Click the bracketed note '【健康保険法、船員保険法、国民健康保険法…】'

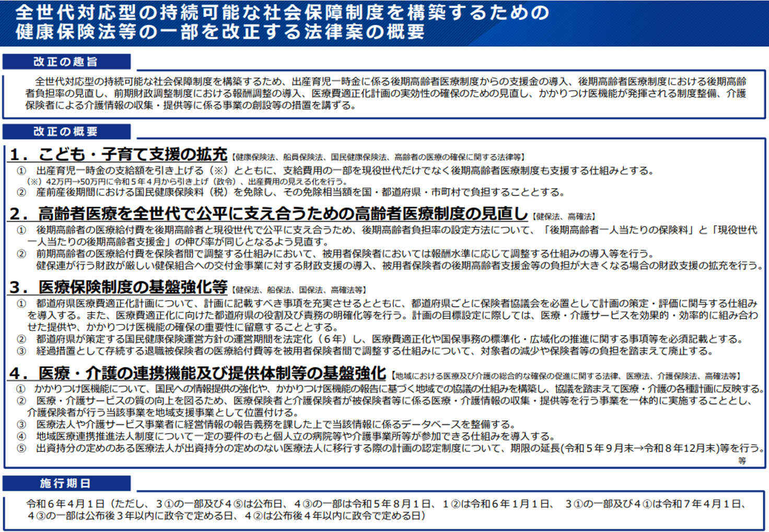click(378, 157)
